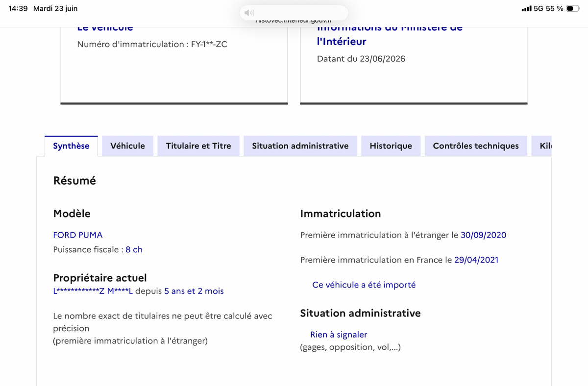588x386 pixels.
Task: Tap the battery icon in status bar
Action: point(573,9)
